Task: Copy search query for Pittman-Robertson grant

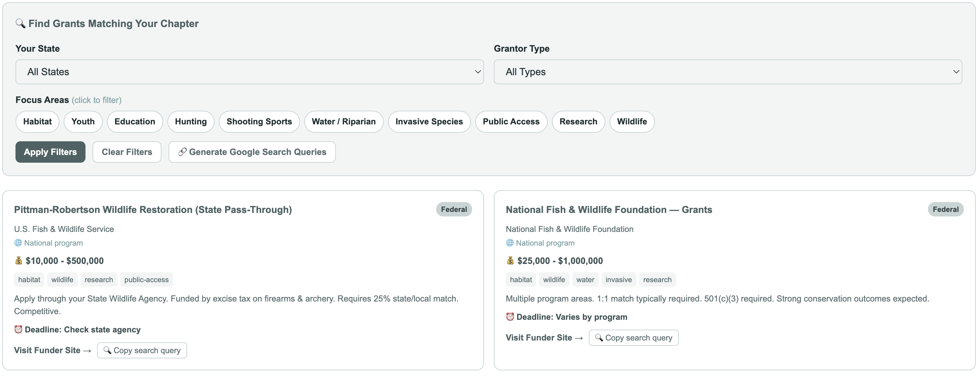Action: 142,351
